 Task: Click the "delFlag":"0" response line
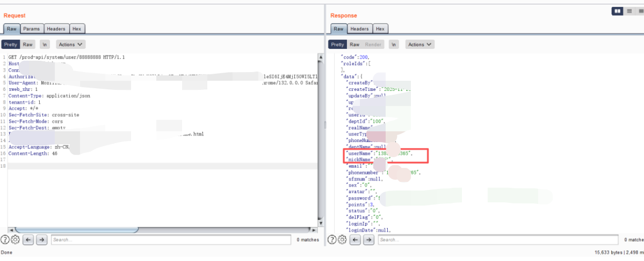click(365, 217)
